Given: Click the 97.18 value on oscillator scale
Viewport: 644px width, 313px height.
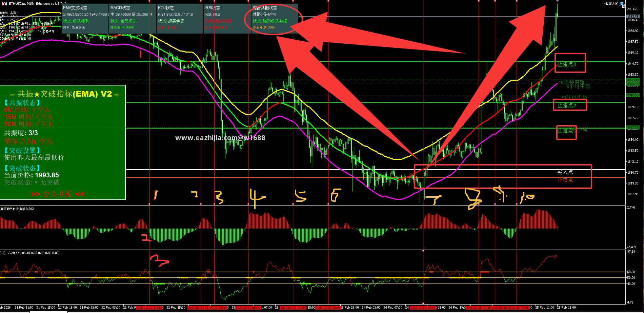Looking at the screenshot, I should tap(631, 252).
